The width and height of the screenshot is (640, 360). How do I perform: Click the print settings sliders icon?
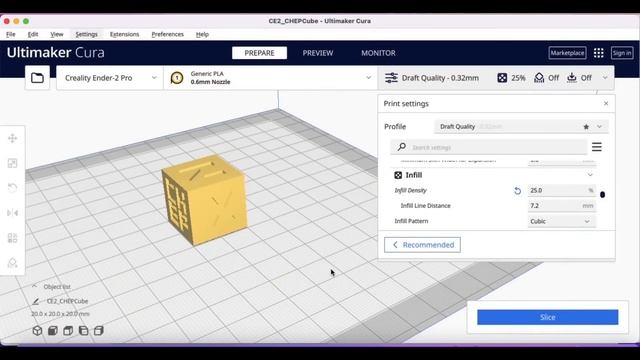pyautogui.click(x=391, y=78)
